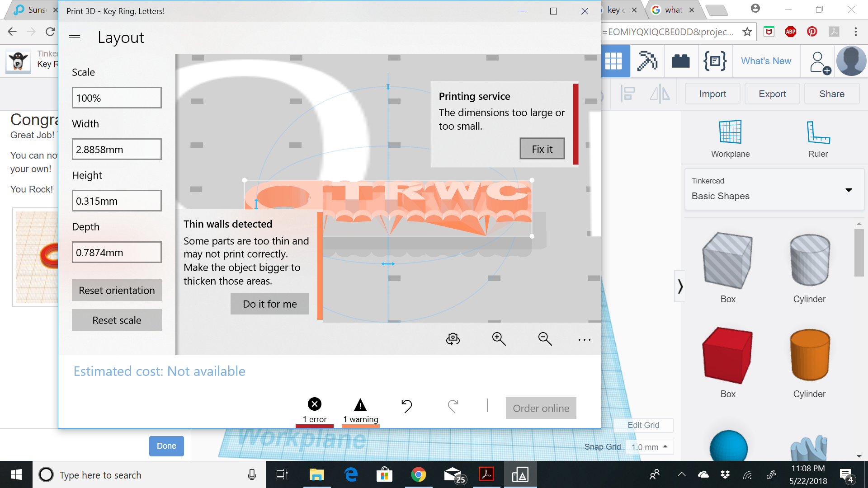Zoom in on the 3D preview
This screenshot has width=868, height=488.
(x=499, y=339)
